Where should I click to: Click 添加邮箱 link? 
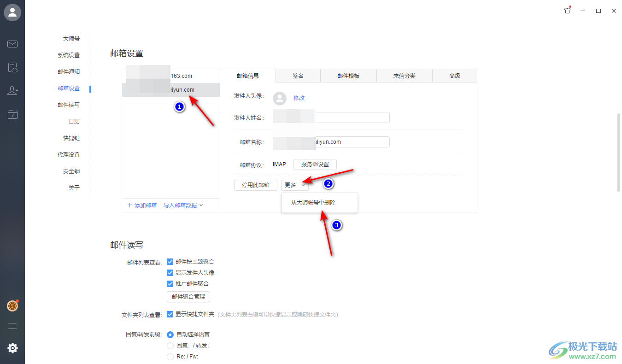[142, 205]
